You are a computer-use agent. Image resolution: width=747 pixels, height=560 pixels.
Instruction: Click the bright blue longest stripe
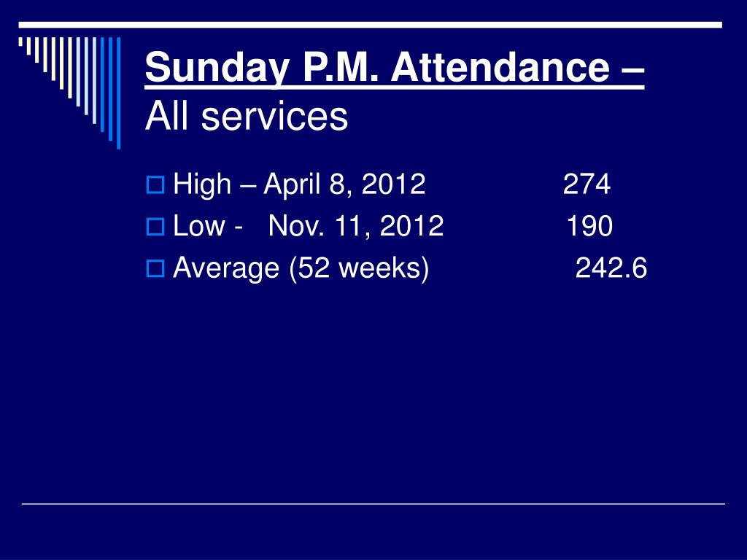pyautogui.click(x=119, y=93)
